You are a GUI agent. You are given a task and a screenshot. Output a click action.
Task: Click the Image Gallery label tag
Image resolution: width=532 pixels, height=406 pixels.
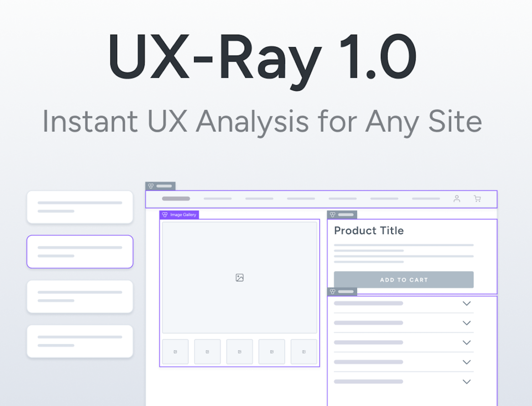coord(179,215)
